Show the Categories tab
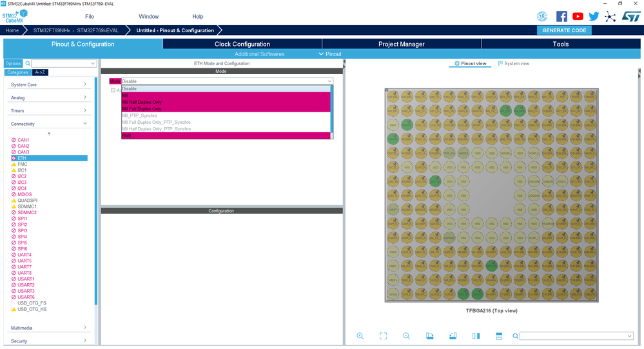The width and height of the screenshot is (644, 349). (17, 72)
